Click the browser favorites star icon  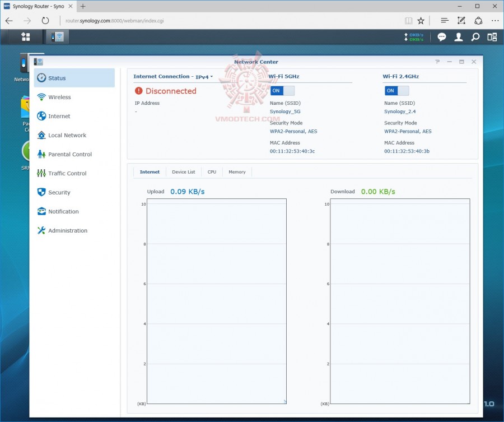[421, 21]
